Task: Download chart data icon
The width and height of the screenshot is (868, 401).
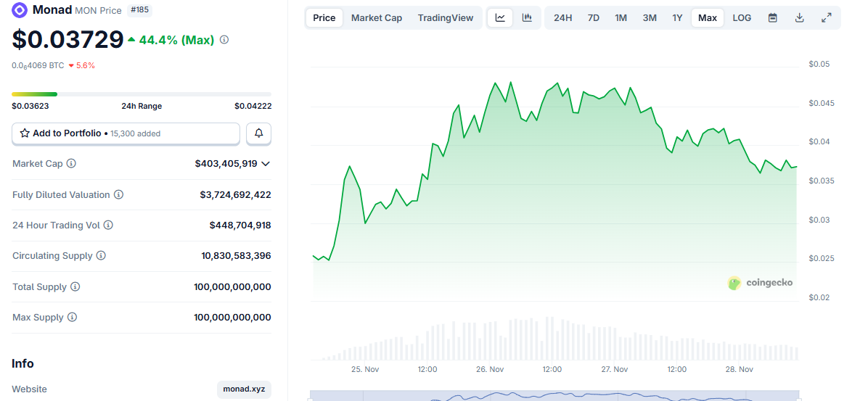Action: coord(799,17)
